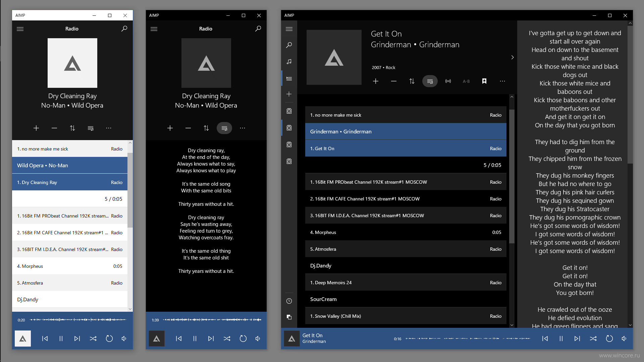Open more options ellipsis in wide window toolbar
The width and height of the screenshot is (644, 362).
coord(502,81)
